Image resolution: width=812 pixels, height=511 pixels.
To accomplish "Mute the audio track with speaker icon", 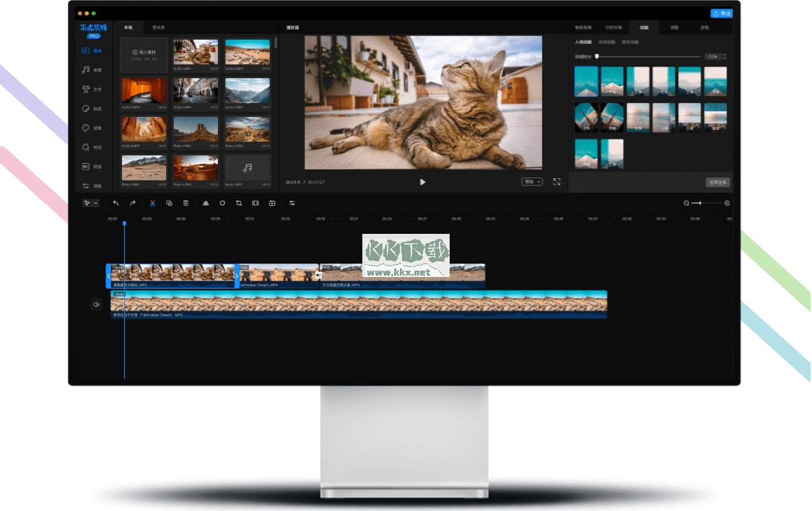I will (x=96, y=305).
